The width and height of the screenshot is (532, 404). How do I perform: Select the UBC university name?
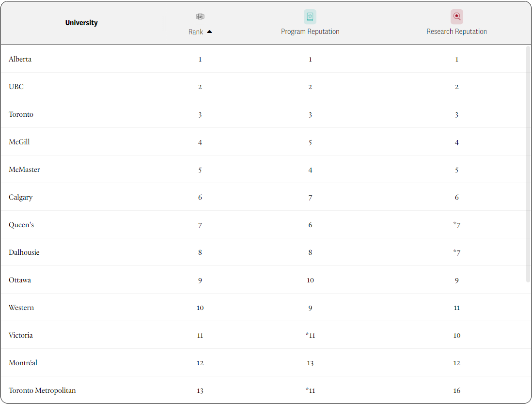coord(16,87)
